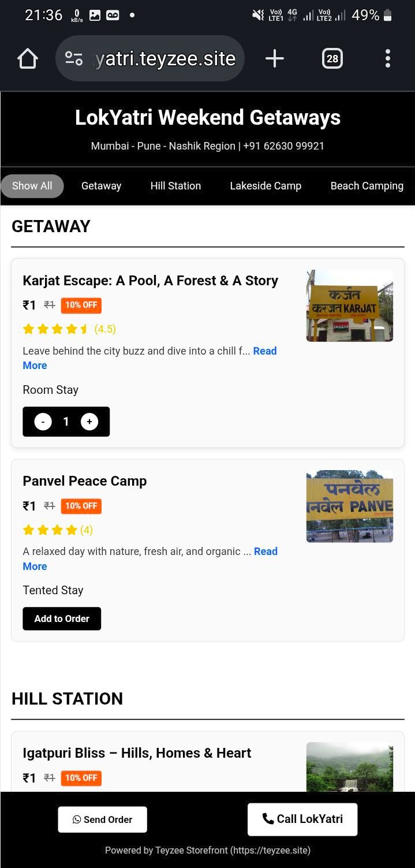415x868 pixels.
Task: Open the Karjat station sign thumbnail
Action: click(x=349, y=306)
